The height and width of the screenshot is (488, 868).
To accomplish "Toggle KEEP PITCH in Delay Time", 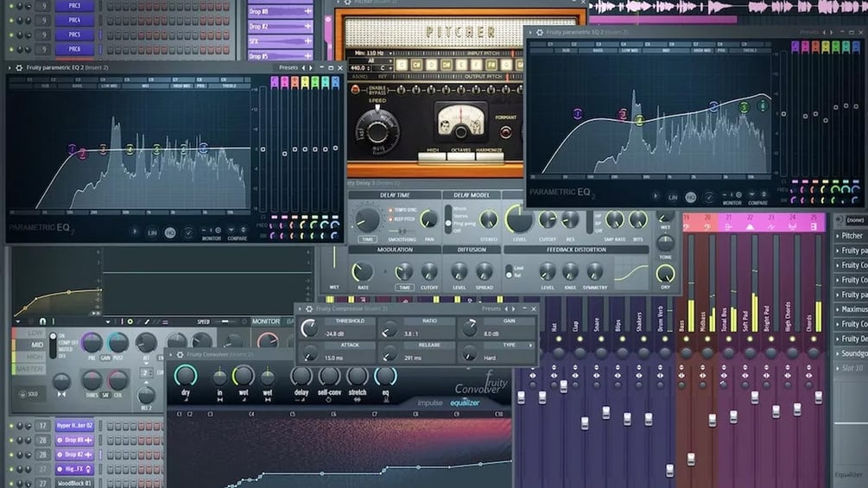I will [x=391, y=219].
